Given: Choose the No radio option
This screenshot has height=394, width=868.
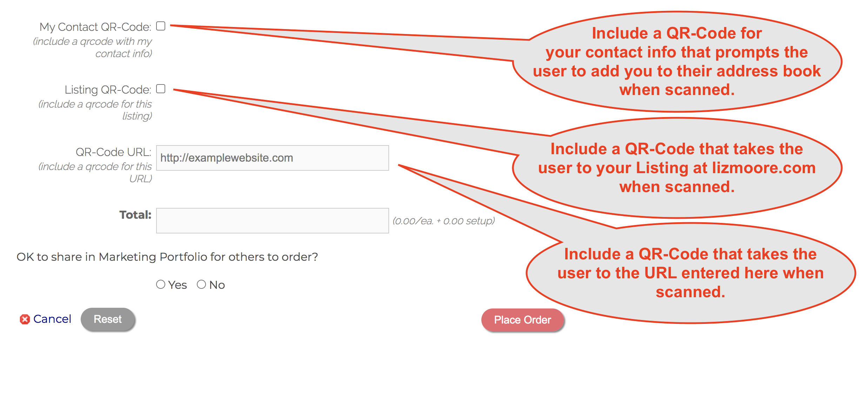Looking at the screenshot, I should coord(201,284).
